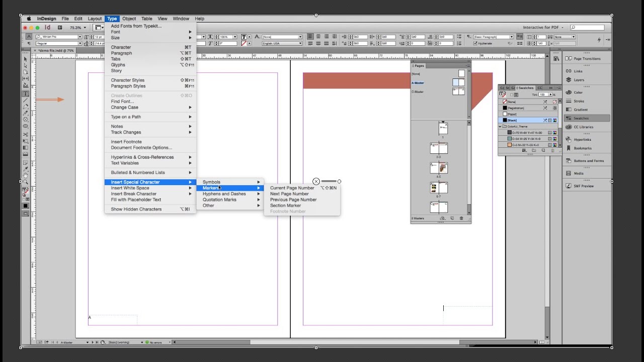Open the zoom level dropdown at 75.3%
The height and width of the screenshot is (362, 644).
[85, 28]
